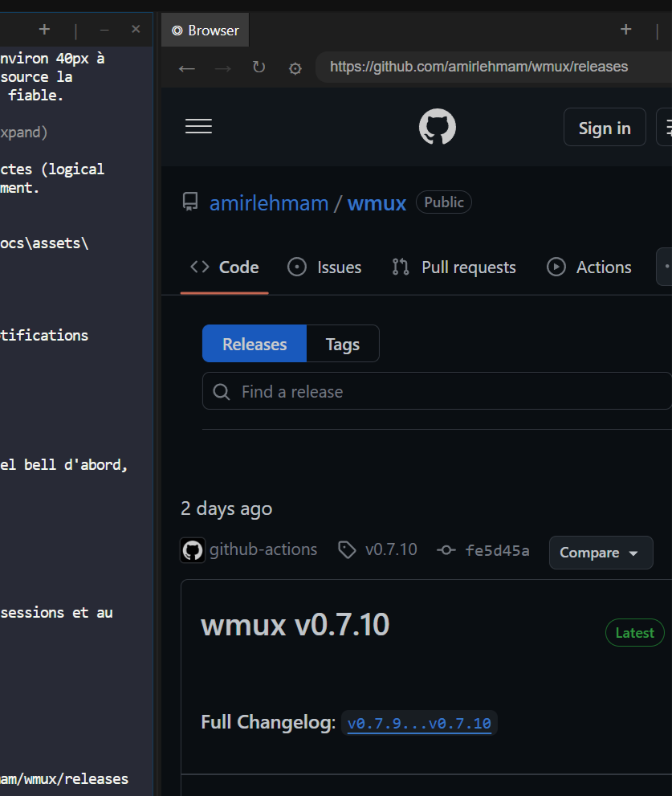Reload the page with the refresh icon

tap(259, 67)
